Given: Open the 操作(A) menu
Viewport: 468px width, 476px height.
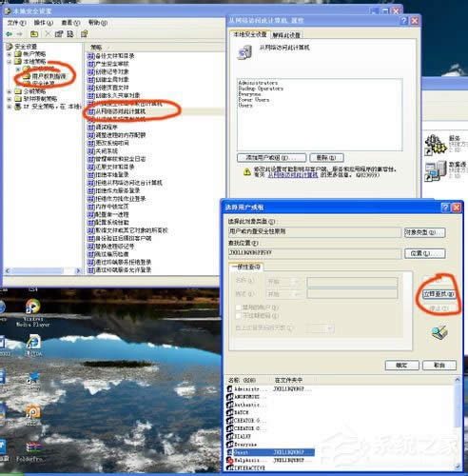Looking at the screenshot, I should 44,23.
